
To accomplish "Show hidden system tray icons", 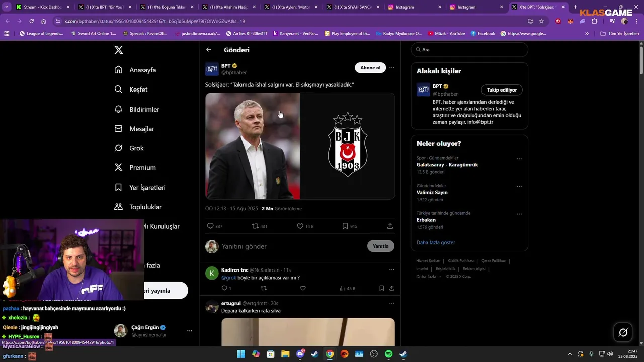I will 570,354.
